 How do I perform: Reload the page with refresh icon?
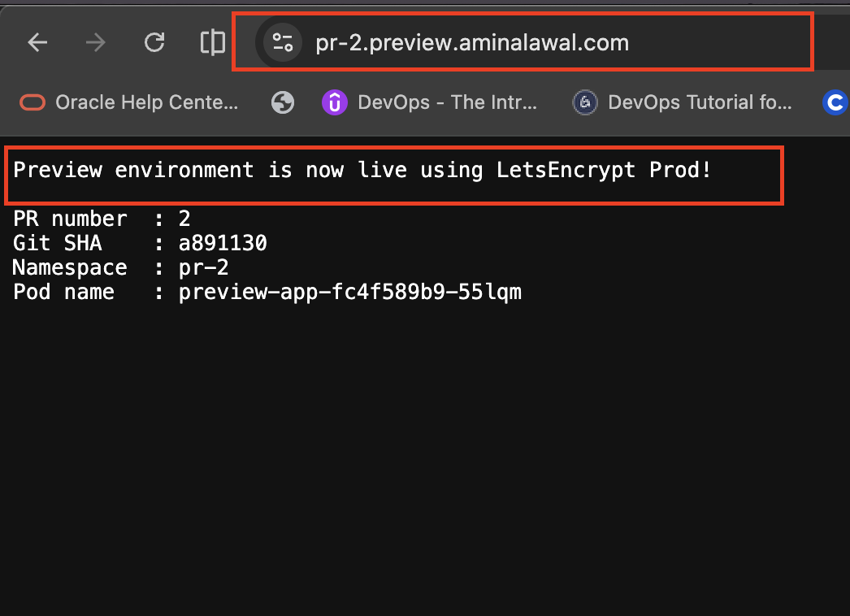154,42
